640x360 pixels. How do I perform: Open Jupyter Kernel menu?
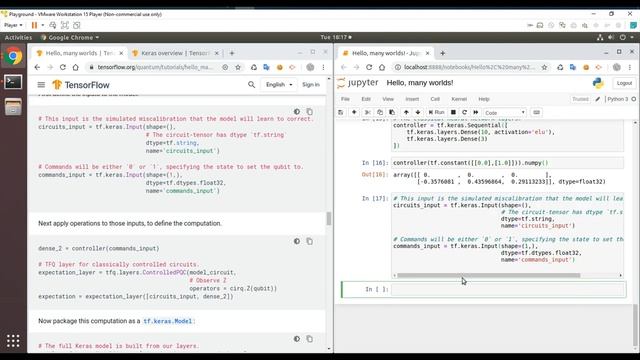[x=459, y=99]
